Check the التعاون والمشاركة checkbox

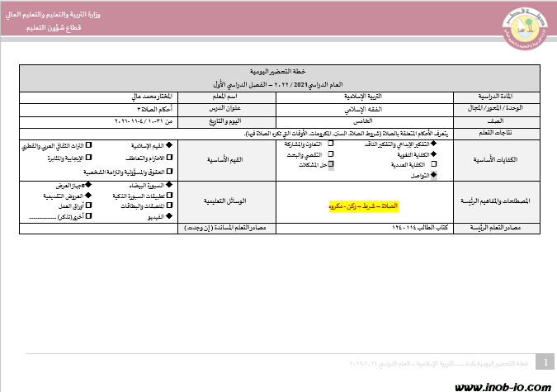[331, 144]
